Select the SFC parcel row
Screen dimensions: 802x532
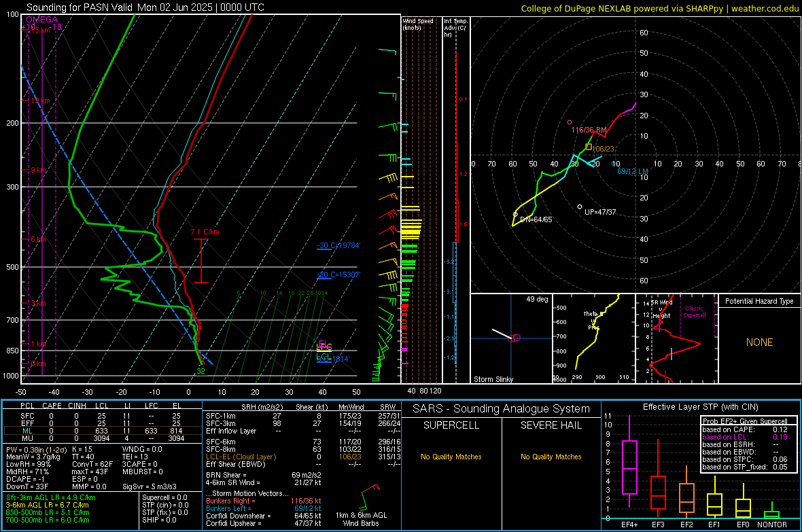pyautogui.click(x=103, y=416)
